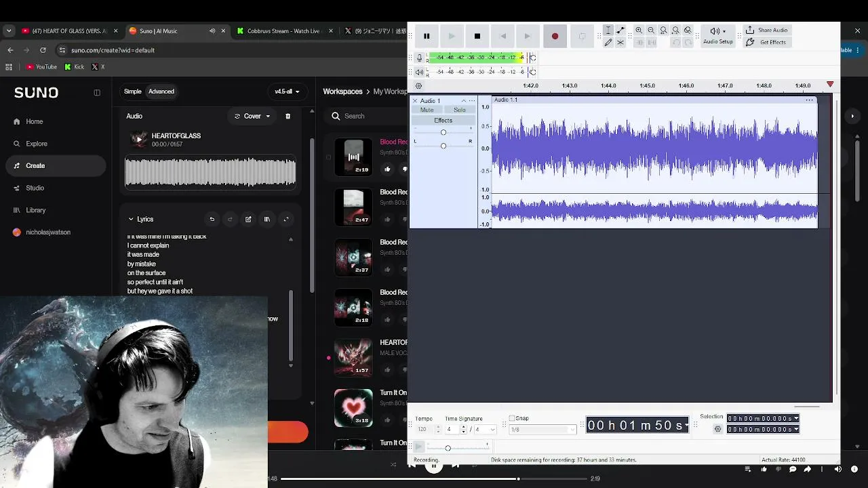Play the HEARTOFGLASS audio thumbnail
This screenshot has width=868, height=488.
click(138, 140)
